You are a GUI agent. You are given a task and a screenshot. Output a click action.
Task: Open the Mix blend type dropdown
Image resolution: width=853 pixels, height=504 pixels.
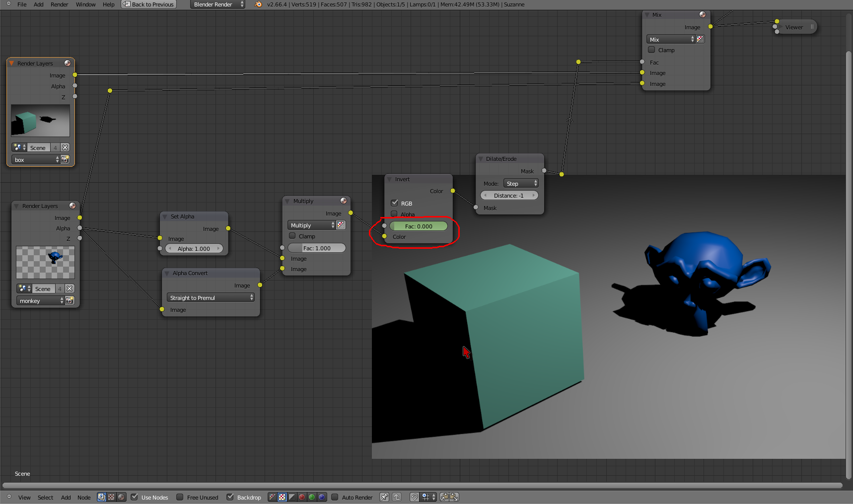pos(671,39)
